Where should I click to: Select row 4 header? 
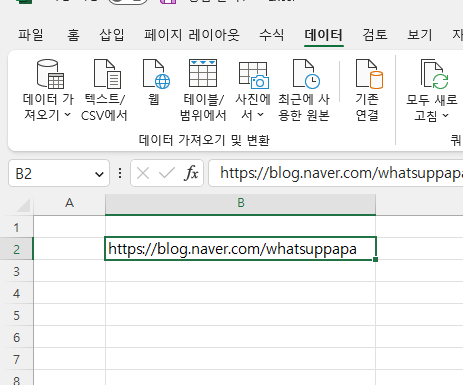[16, 293]
